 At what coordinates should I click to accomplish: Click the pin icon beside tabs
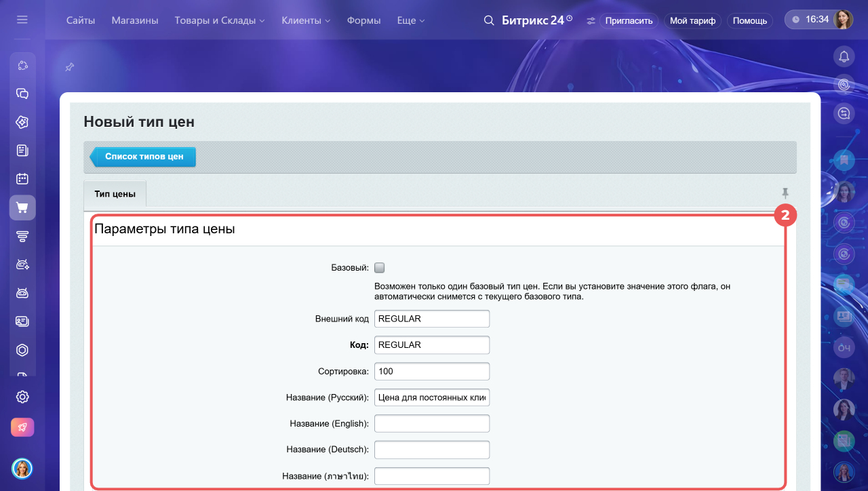(785, 193)
